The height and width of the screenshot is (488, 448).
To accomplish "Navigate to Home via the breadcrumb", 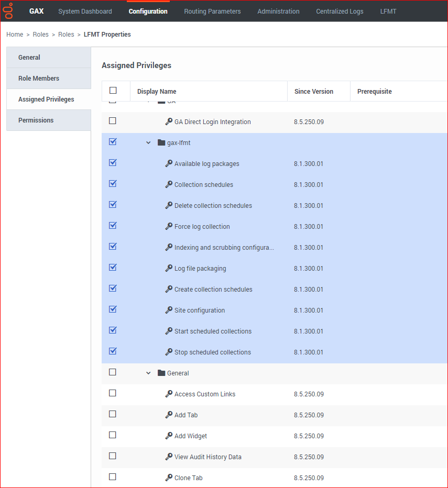I will pyautogui.click(x=15, y=34).
